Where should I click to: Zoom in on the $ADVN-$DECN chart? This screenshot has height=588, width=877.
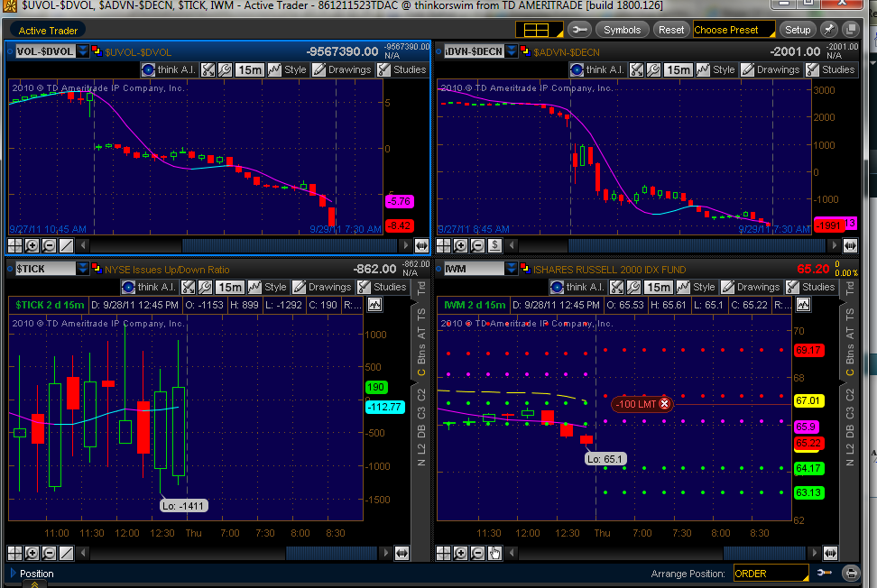click(460, 245)
